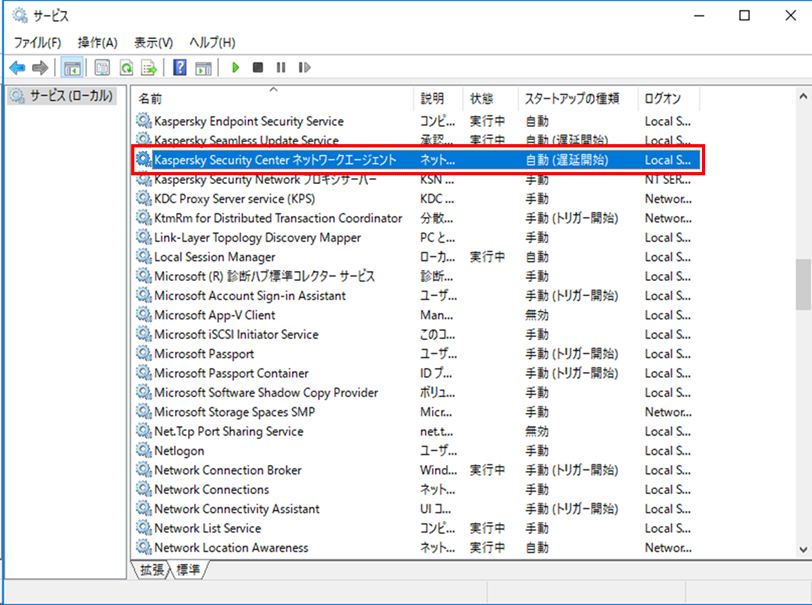Click the gear icon of Netlogon
The height and width of the screenshot is (605, 812).
point(143,451)
